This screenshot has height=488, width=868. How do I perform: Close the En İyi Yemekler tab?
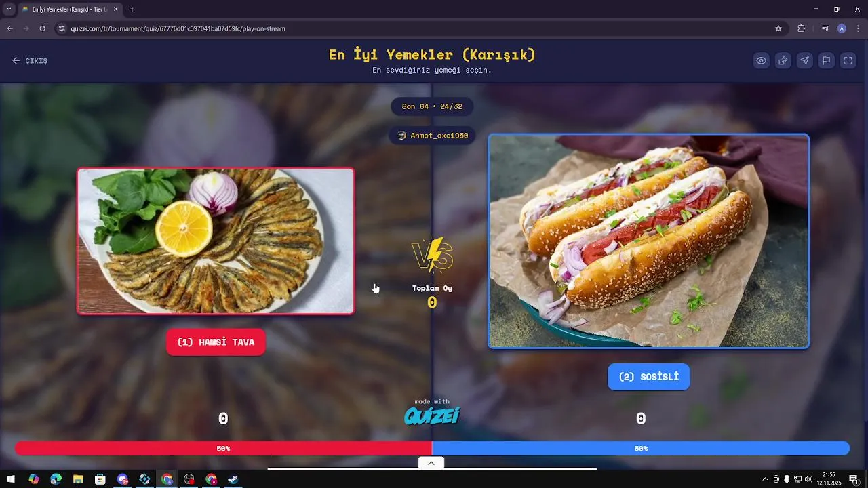coord(115,9)
